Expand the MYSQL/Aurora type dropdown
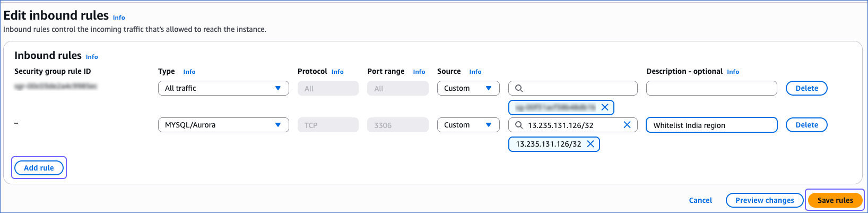Viewport: 868px width, 213px height. pos(223,125)
